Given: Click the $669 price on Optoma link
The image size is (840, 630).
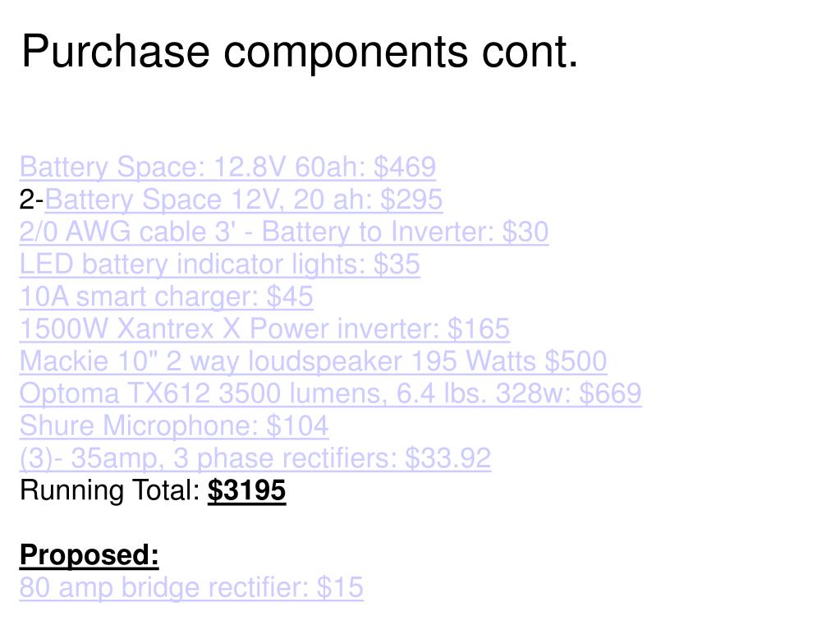Looking at the screenshot, I should pyautogui.click(x=611, y=393).
